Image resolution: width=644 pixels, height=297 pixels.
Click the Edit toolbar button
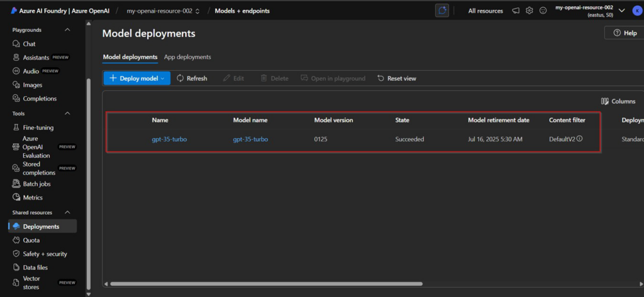click(x=233, y=78)
